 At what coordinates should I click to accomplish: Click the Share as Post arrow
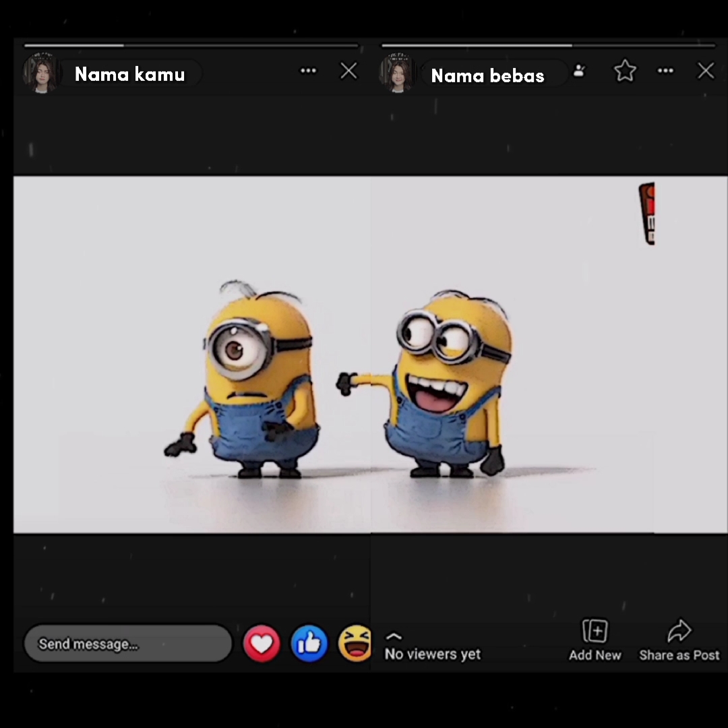tap(679, 631)
